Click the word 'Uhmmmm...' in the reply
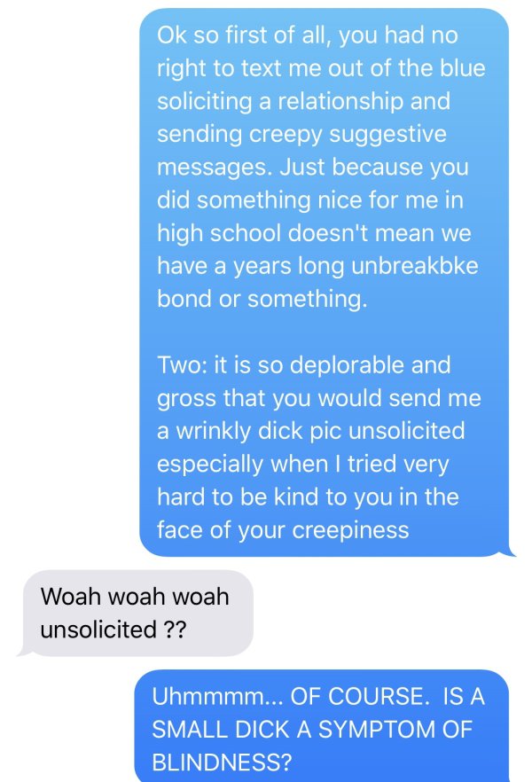The height and width of the screenshot is (782, 532). tap(217, 696)
